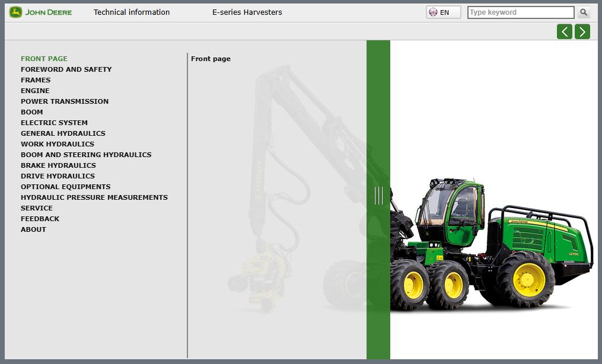Viewport: 602px width, 364px height.
Task: Open the FEEDBACK page
Action: (x=40, y=219)
